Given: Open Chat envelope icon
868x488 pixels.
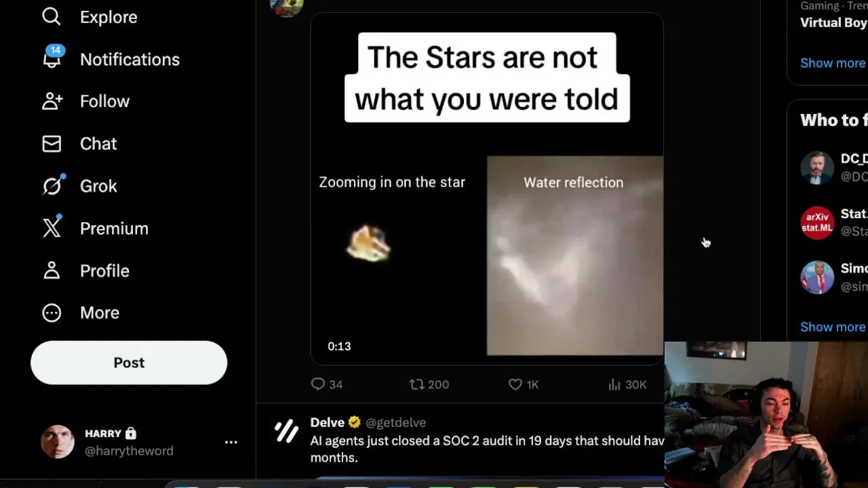Looking at the screenshot, I should click(x=52, y=144).
